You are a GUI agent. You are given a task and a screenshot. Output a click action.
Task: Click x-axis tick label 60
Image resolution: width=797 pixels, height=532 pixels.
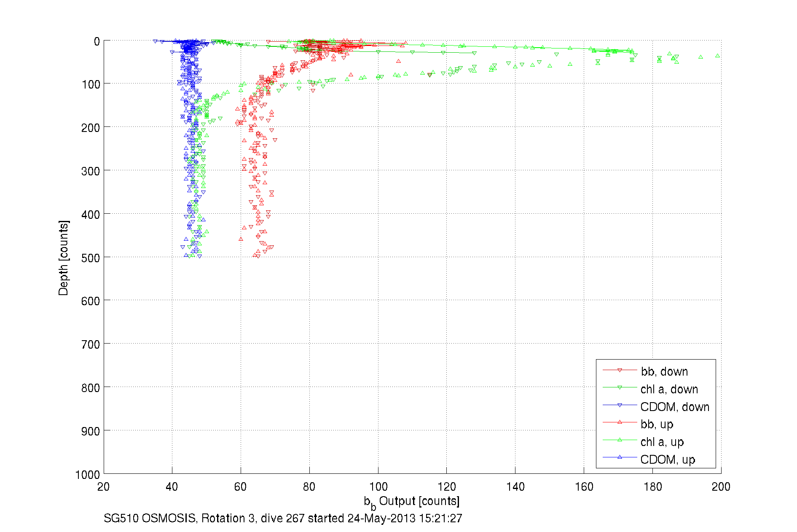coord(241,487)
